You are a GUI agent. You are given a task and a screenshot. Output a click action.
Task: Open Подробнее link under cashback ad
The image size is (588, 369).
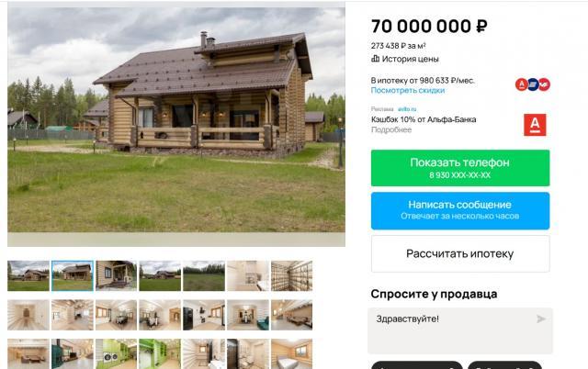pos(391,129)
